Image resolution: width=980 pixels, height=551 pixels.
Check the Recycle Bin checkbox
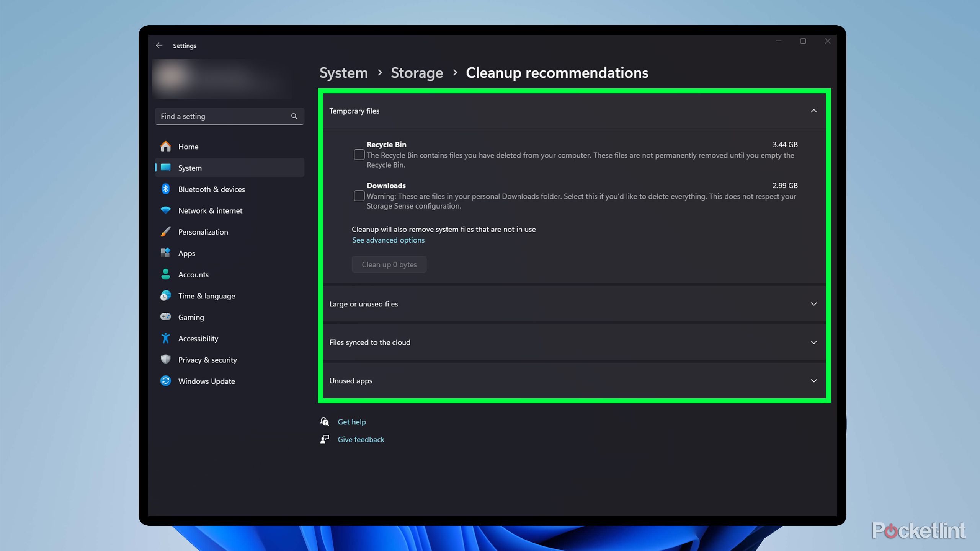[x=359, y=155]
